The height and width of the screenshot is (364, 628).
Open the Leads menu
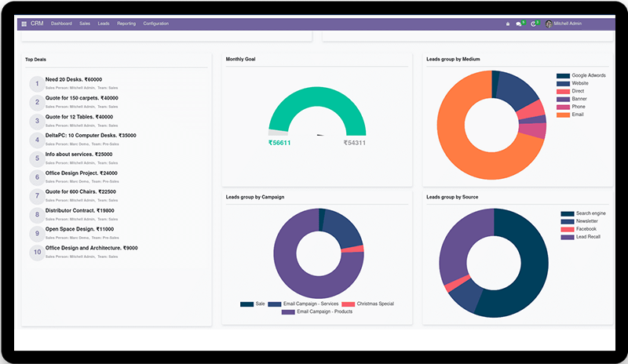104,24
